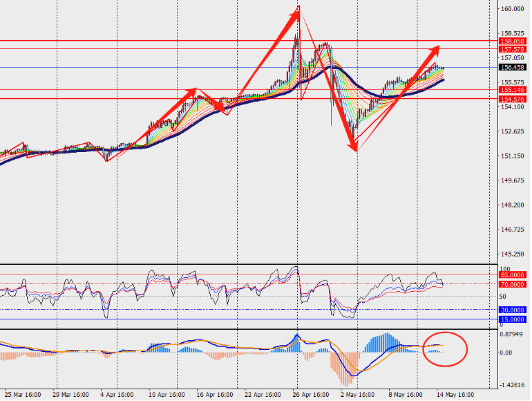Screen dimensions: 532x401
Task: Click the 30.0000 oscillator level label
Action: coord(513,310)
